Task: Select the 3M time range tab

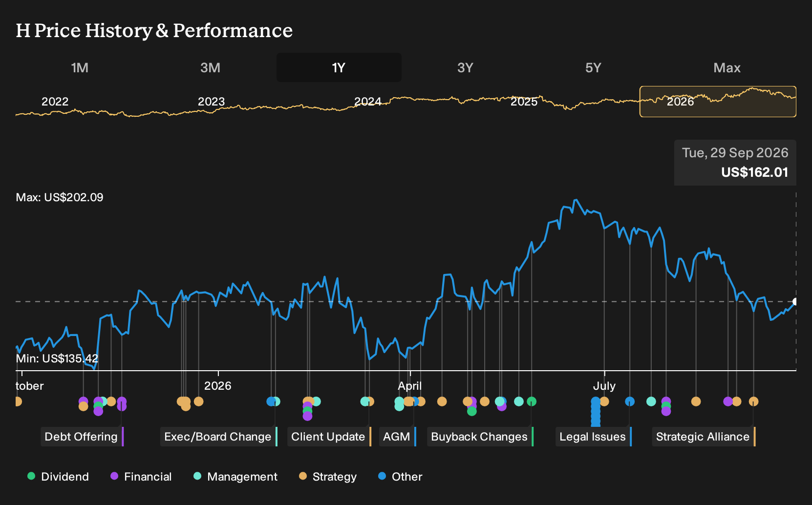Action: tap(210, 67)
